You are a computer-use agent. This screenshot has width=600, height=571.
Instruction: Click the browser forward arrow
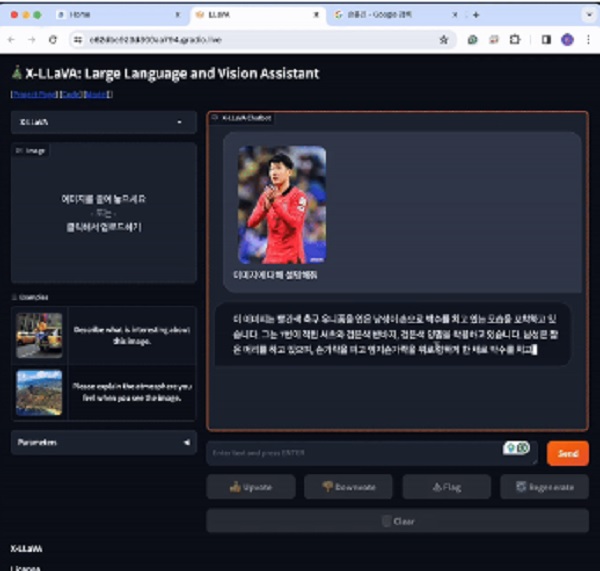tap(31, 39)
